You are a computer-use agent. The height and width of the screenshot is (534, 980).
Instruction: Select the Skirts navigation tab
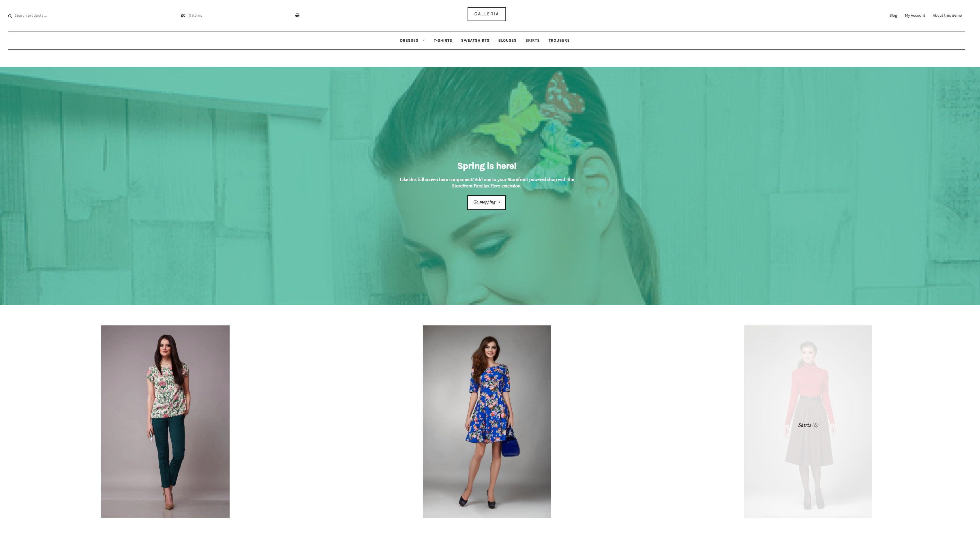[x=532, y=40]
